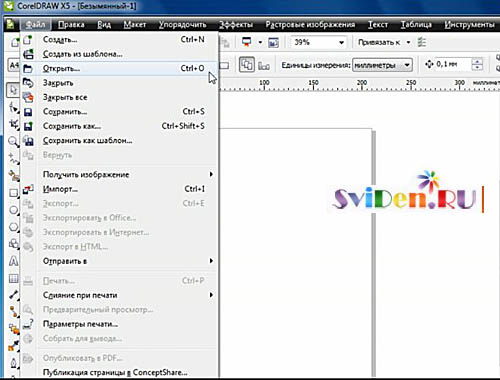
Task: Increase nudge offset with up stepper
Action: coord(477,61)
